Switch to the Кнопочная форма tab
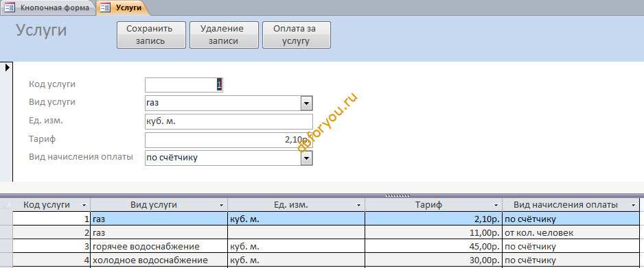 (49, 8)
